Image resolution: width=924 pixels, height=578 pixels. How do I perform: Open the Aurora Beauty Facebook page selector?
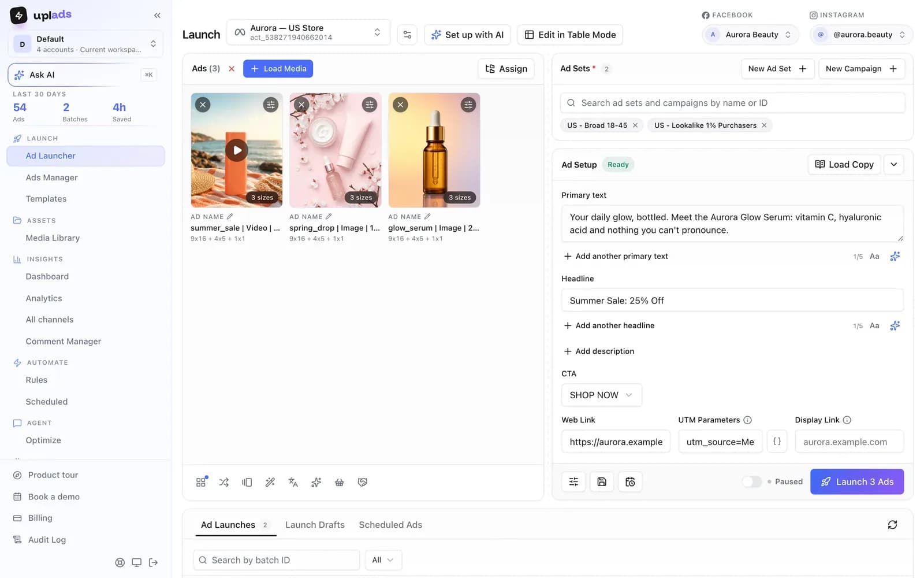[750, 35]
